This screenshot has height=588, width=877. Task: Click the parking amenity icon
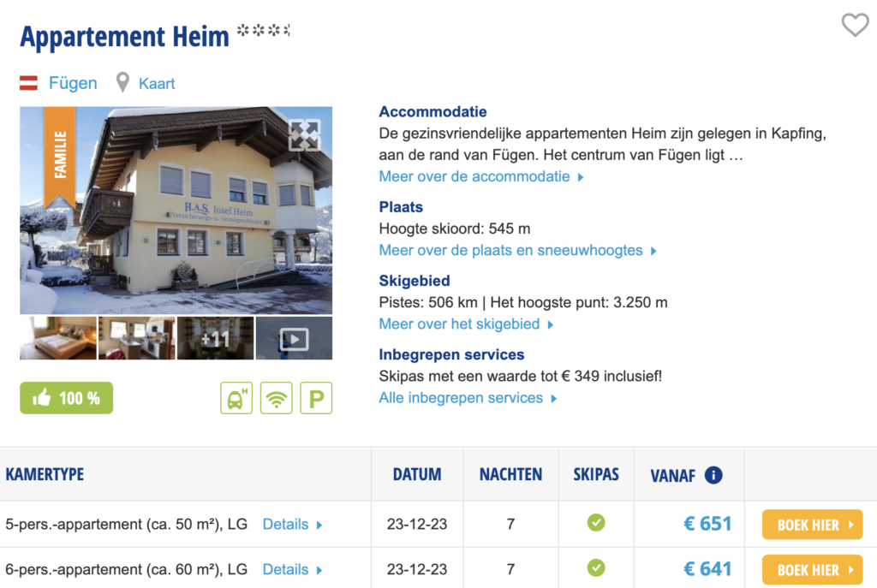(315, 398)
